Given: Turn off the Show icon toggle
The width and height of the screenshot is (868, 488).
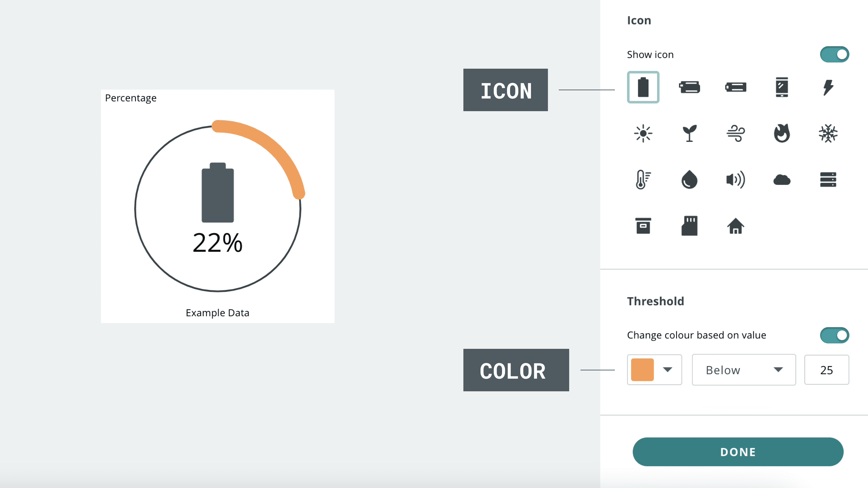Looking at the screenshot, I should [834, 54].
